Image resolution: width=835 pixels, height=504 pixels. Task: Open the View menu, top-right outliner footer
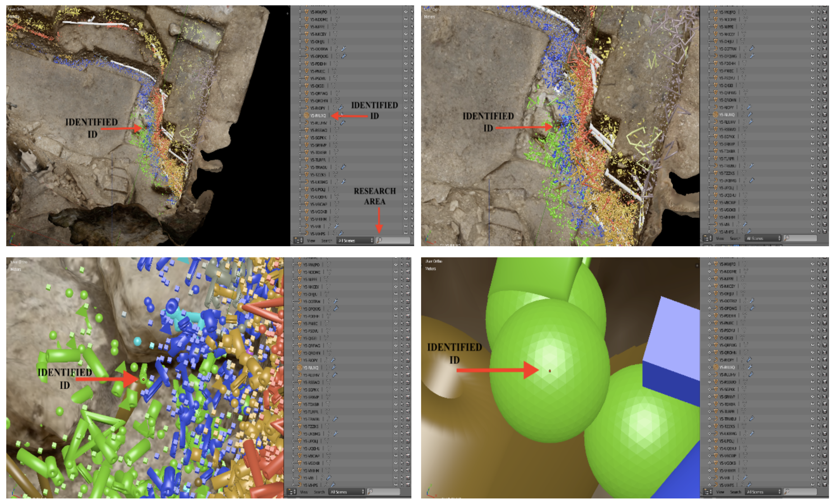coord(720,238)
